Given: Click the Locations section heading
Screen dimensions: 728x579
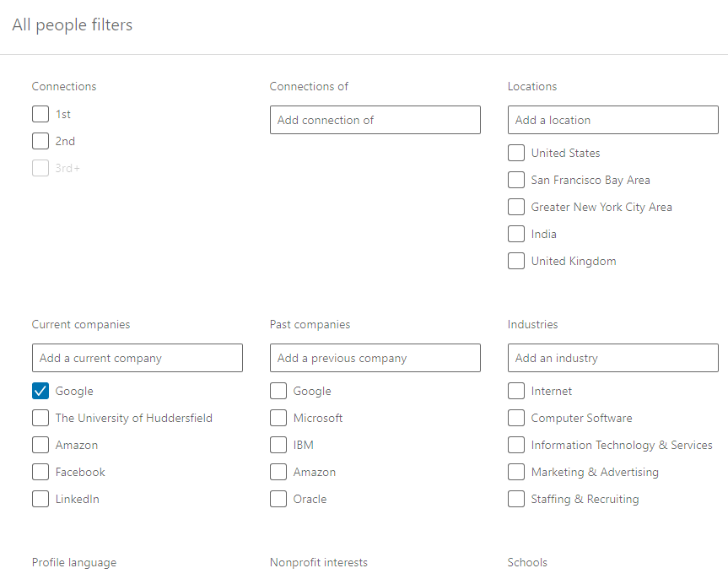Looking at the screenshot, I should [x=532, y=86].
